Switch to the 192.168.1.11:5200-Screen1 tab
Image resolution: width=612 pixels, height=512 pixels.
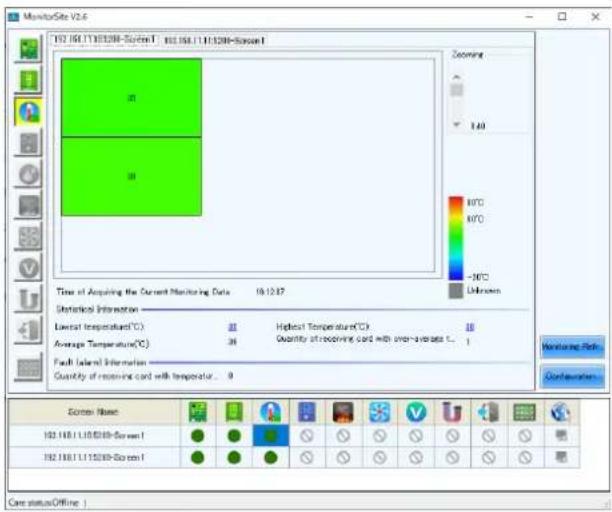pos(214,40)
